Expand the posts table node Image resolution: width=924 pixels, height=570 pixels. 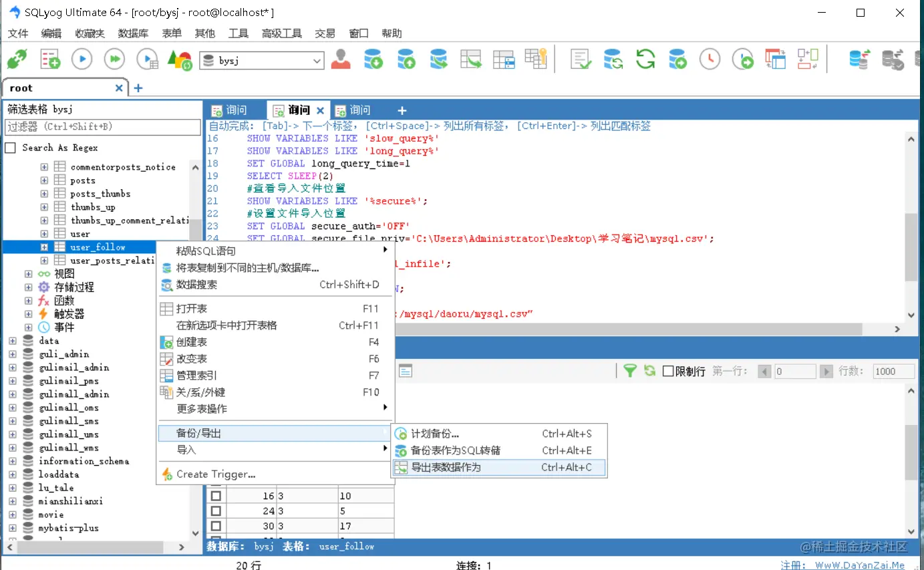pos(44,180)
